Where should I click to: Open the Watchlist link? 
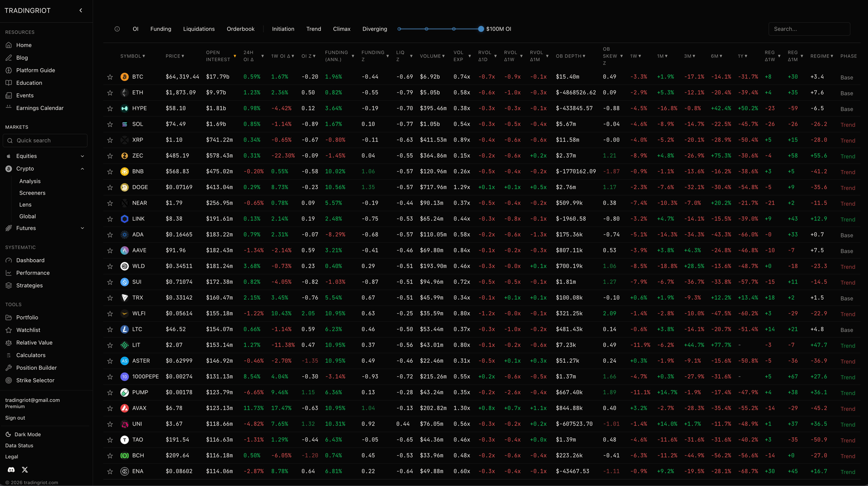(28, 330)
